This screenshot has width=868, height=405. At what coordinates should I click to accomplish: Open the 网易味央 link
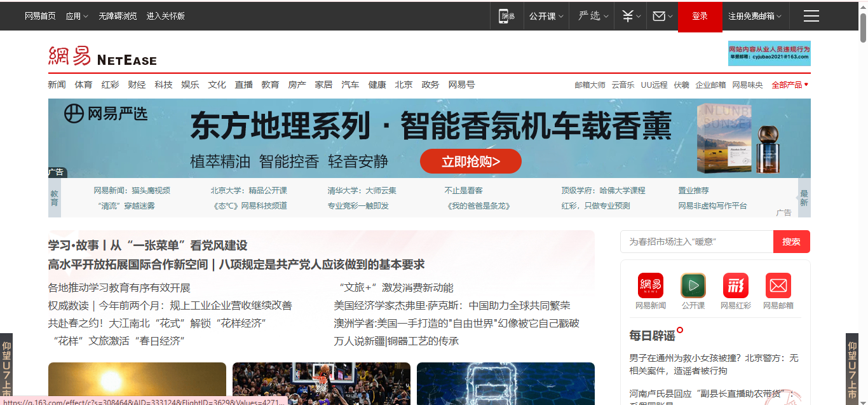(747, 85)
